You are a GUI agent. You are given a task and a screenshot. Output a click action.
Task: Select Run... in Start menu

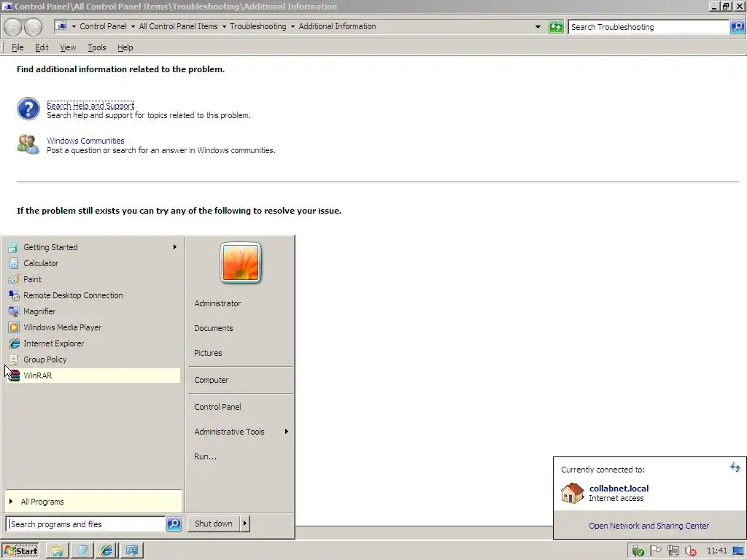coord(205,456)
